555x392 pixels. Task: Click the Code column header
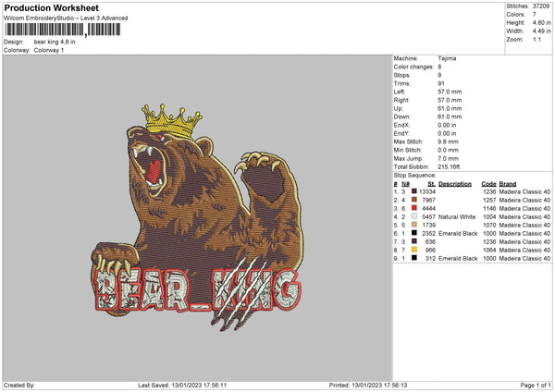click(489, 183)
